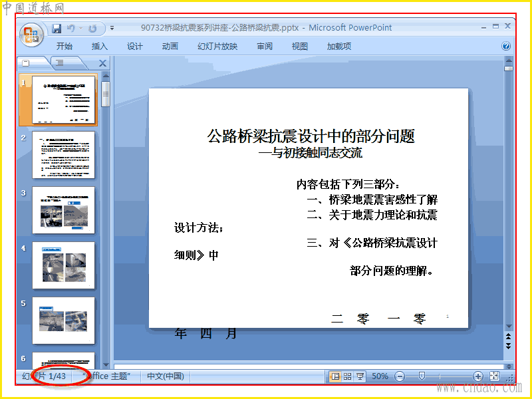Select slide 3 thumbnail
The height and width of the screenshot is (399, 532).
[63, 210]
